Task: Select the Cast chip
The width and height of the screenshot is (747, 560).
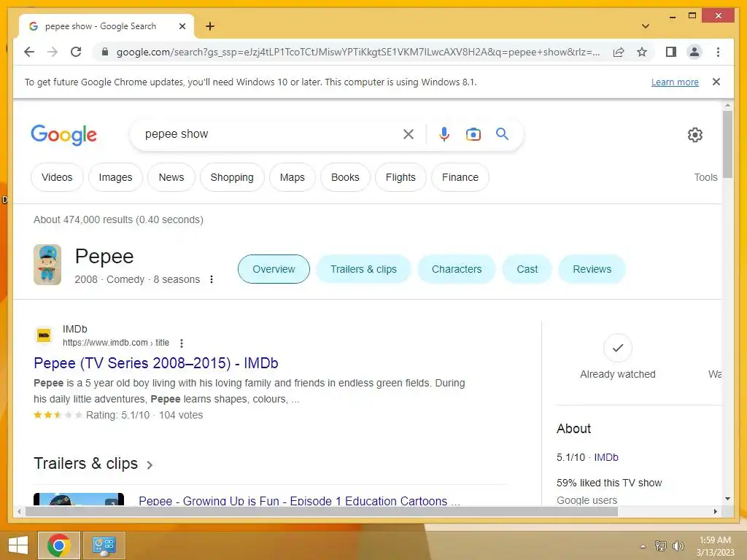Action: pyautogui.click(x=527, y=269)
